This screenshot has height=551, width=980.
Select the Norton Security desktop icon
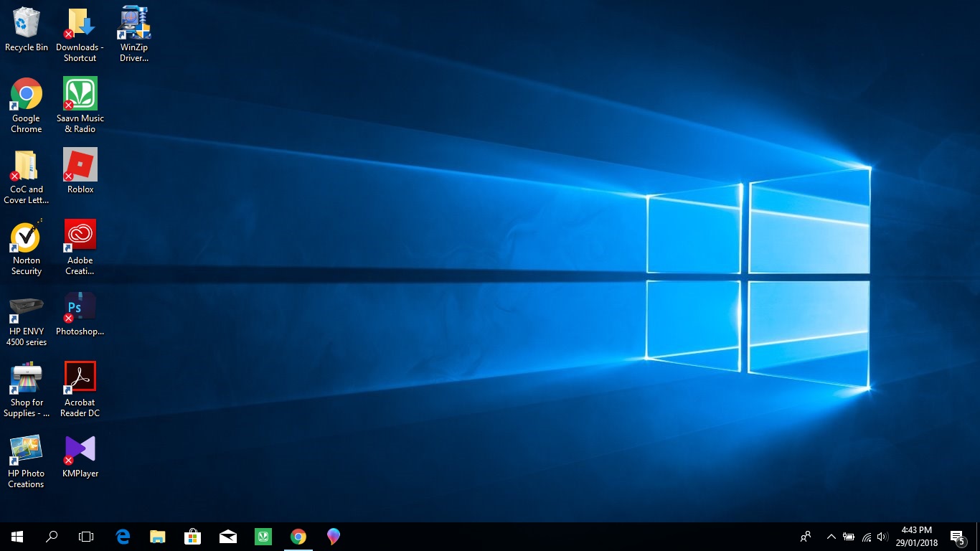tap(27, 248)
